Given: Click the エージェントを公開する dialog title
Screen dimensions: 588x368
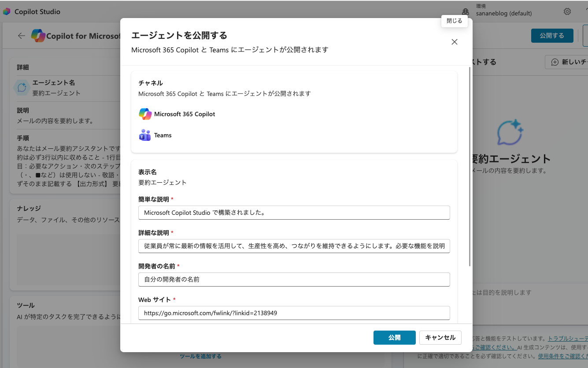Looking at the screenshot, I should pyautogui.click(x=179, y=35).
